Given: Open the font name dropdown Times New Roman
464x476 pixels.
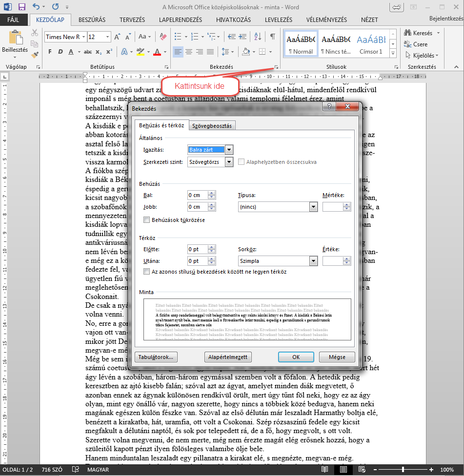Looking at the screenshot, I should point(83,37).
